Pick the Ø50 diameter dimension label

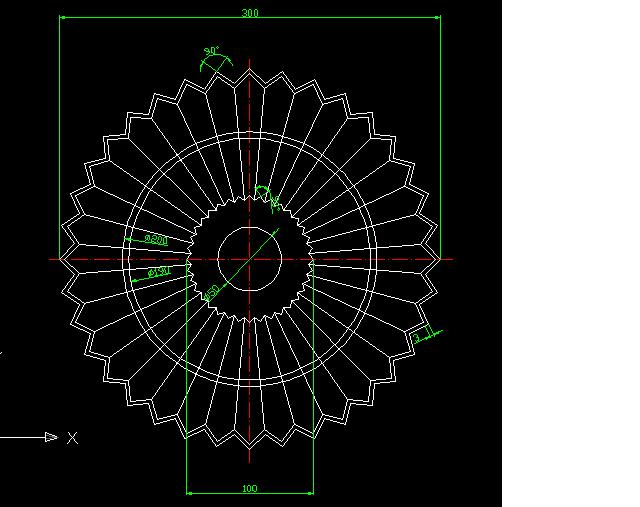coord(211,292)
